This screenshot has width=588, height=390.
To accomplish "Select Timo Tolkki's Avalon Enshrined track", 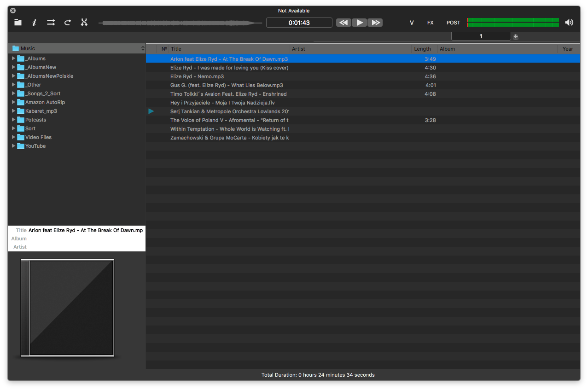I will coord(363,94).
